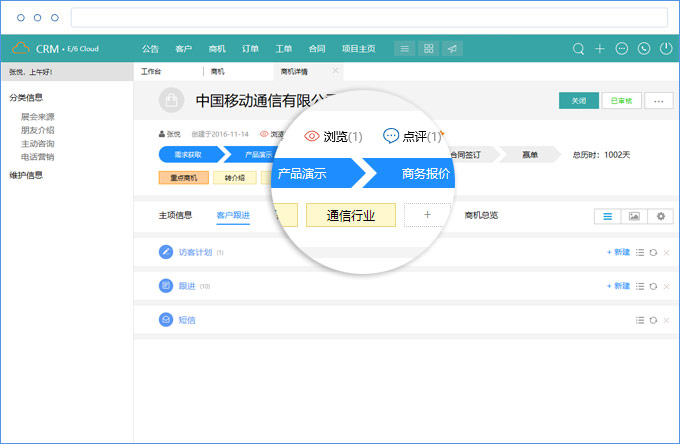This screenshot has height=444, width=680.
Task: Switch to the 主项信息 tab
Action: tap(175, 215)
